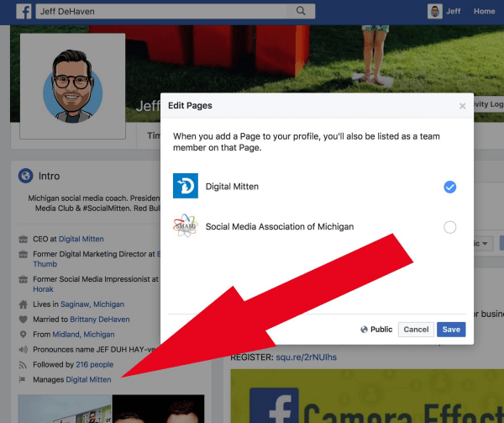Select Social Media Association of Michigan checkbox

(449, 227)
